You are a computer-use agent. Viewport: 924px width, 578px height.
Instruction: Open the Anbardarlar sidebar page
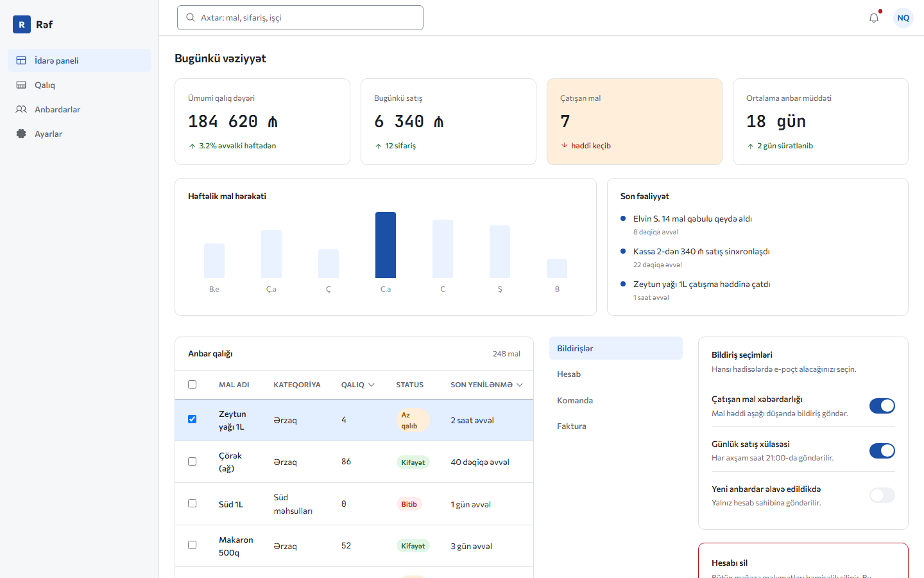click(x=80, y=109)
